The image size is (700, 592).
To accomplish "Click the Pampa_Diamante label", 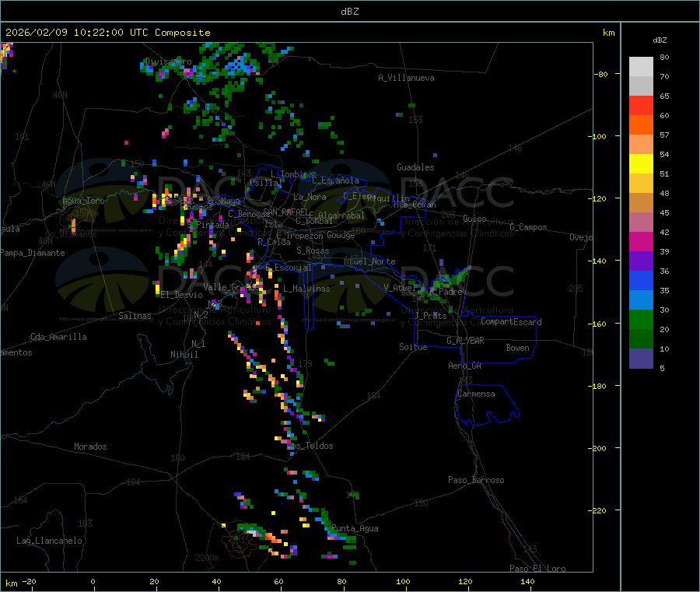I will 33,253.
